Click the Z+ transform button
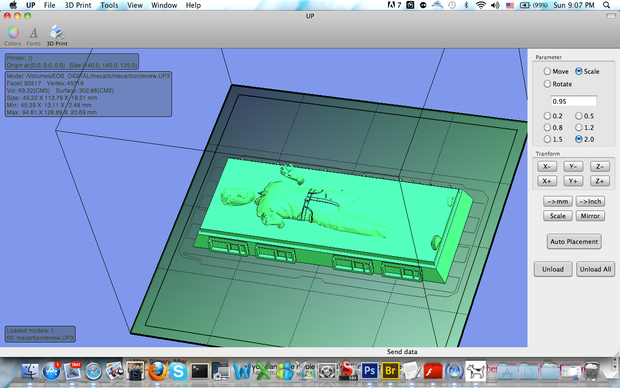 coord(599,181)
